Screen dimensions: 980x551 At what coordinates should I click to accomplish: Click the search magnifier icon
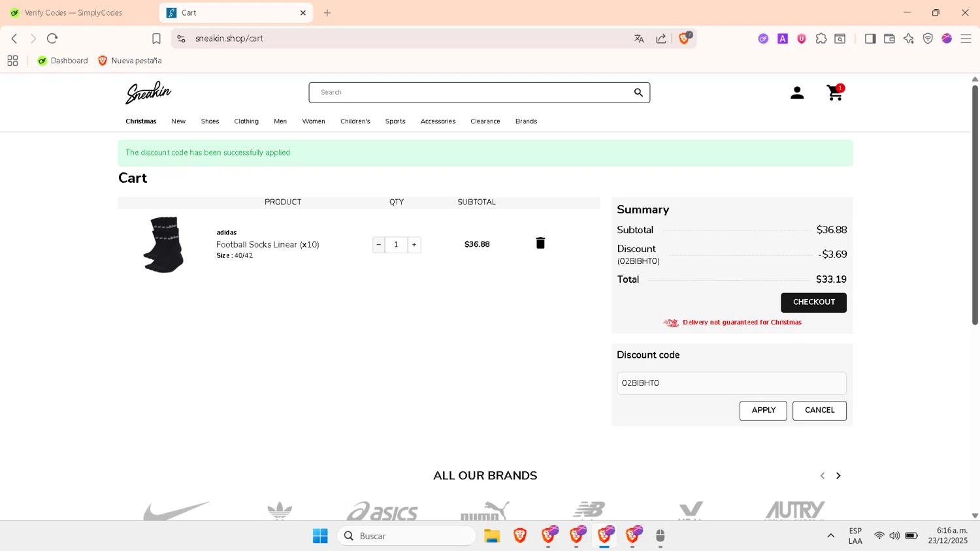(638, 93)
